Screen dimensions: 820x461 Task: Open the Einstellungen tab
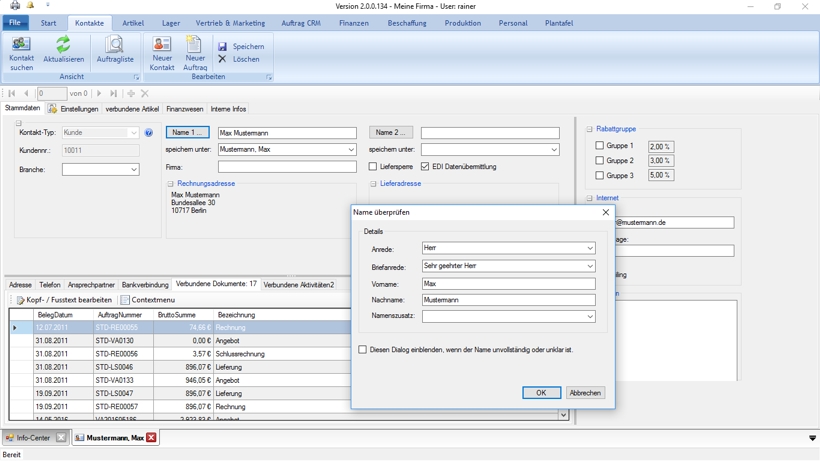pos(73,109)
